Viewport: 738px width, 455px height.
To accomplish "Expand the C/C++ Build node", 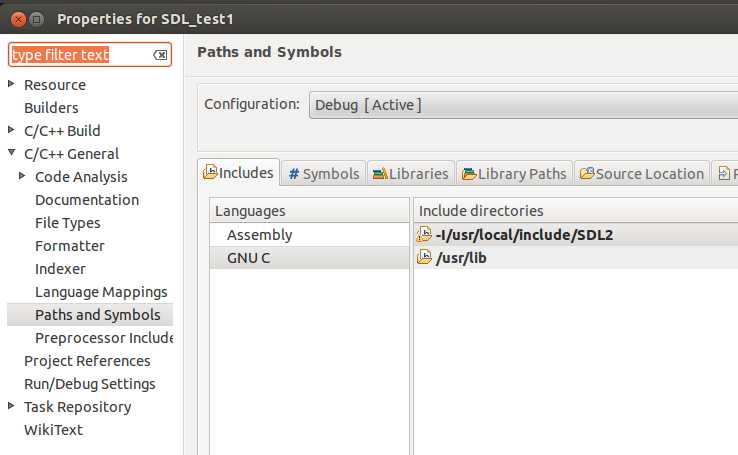I will tap(11, 129).
